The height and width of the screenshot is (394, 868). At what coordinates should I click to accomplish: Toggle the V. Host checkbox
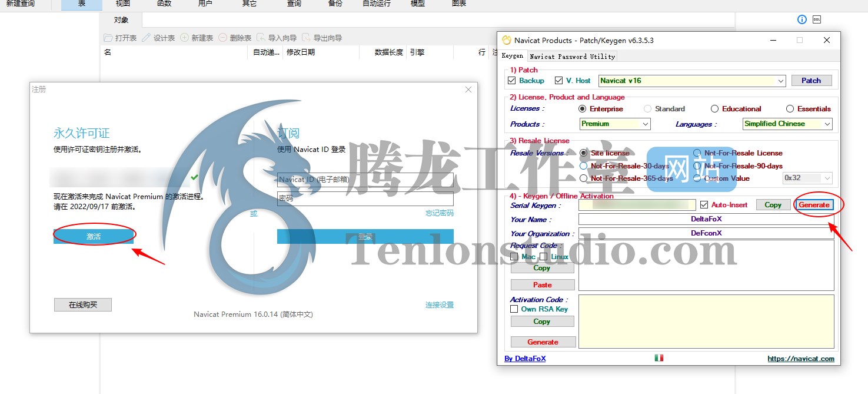click(558, 81)
